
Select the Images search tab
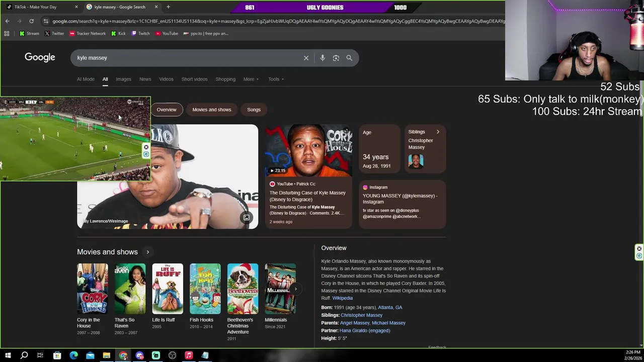pyautogui.click(x=123, y=79)
